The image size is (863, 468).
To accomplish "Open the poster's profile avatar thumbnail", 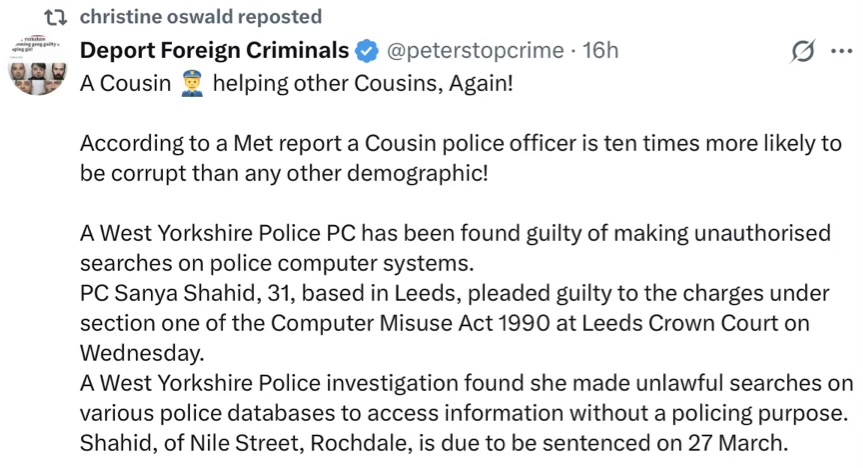I will [x=39, y=63].
